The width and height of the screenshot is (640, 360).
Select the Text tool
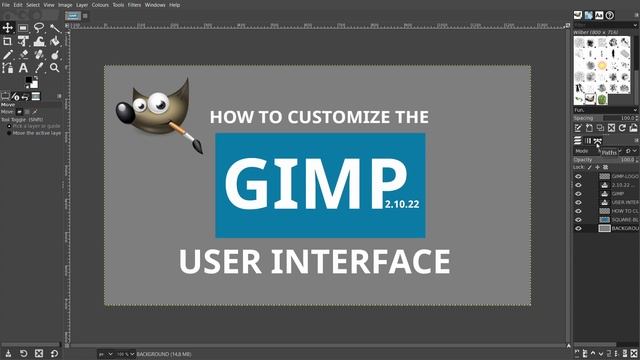[x=23, y=68]
